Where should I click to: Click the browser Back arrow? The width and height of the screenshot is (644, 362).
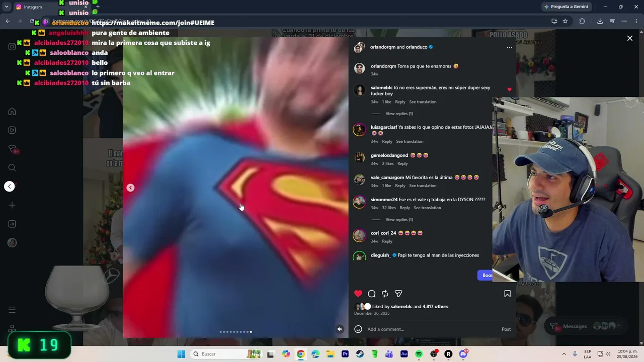pos(8,21)
